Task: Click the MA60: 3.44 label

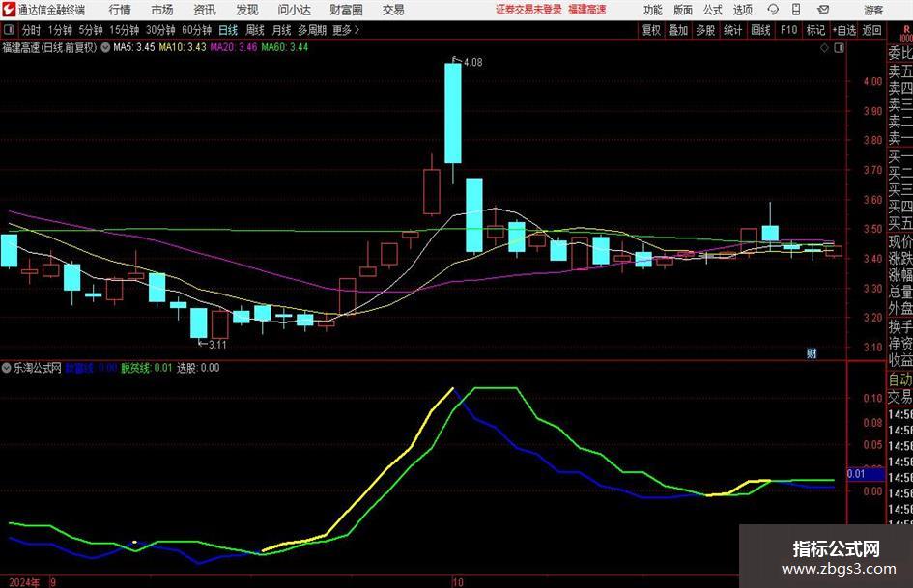Action: (x=285, y=47)
